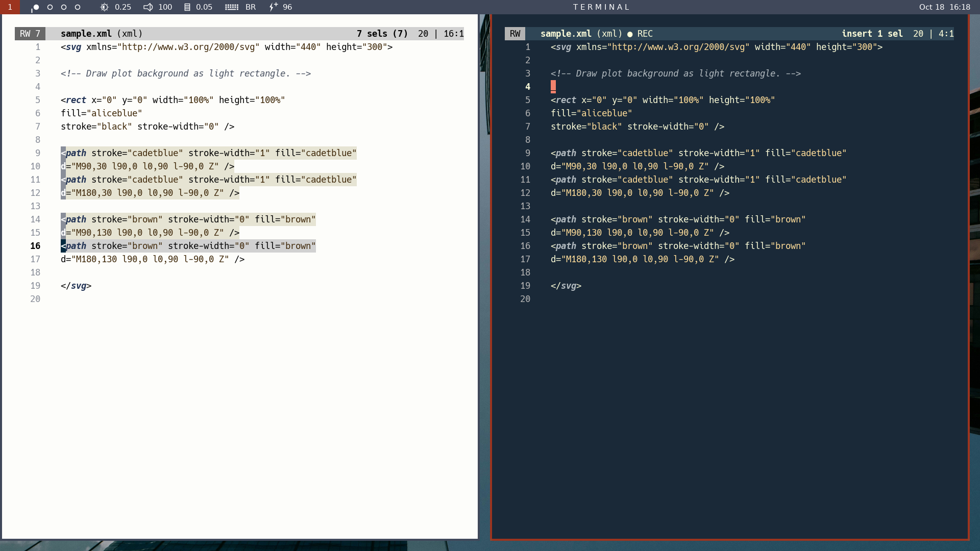Switch to the third workspace circle
The width and height of the screenshot is (980, 551).
point(64,7)
